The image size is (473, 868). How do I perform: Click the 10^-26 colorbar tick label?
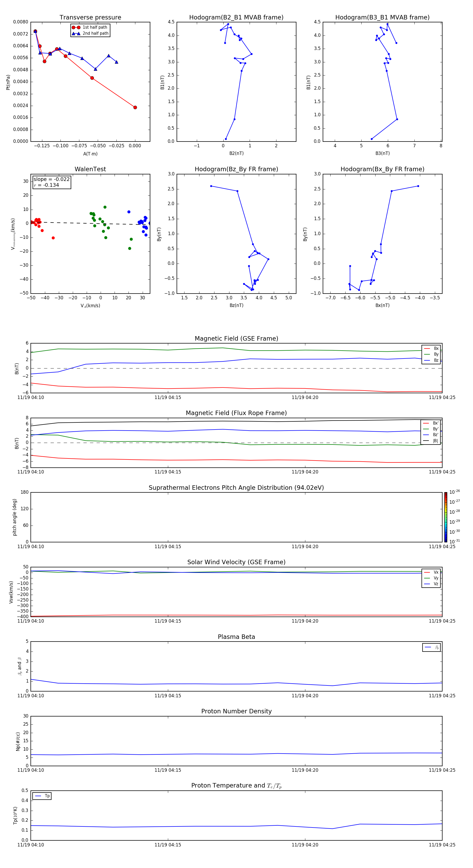(x=455, y=492)
